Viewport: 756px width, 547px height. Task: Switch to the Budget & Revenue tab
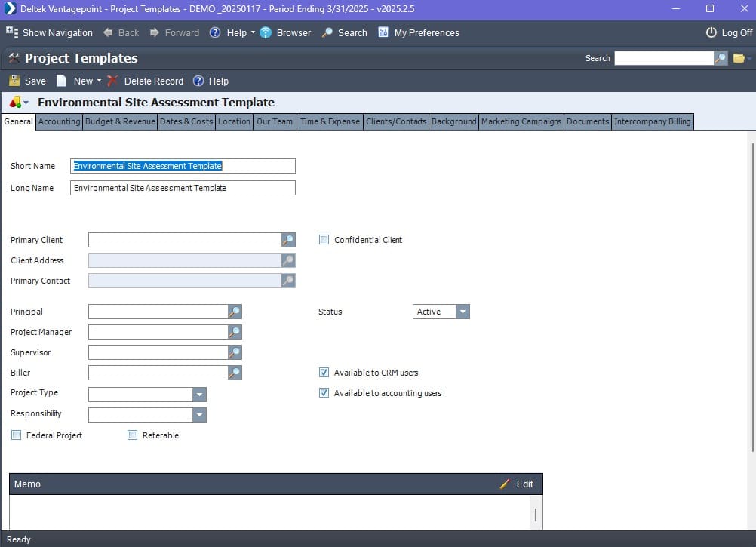[120, 121]
